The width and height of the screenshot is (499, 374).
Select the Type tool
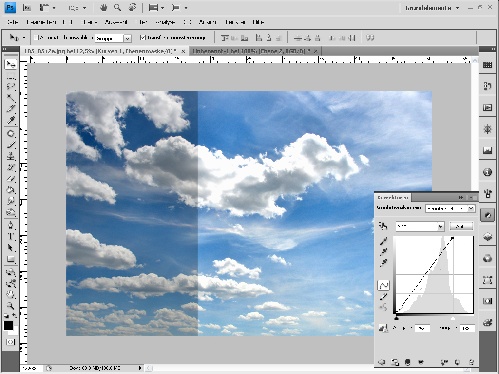click(11, 237)
